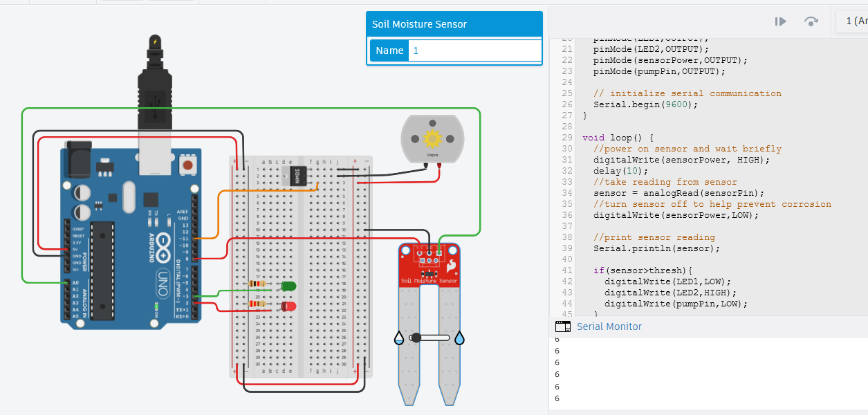This screenshot has height=415, width=868.
Task: Select the Soil Moisture Sensor board
Action: (x=430, y=265)
